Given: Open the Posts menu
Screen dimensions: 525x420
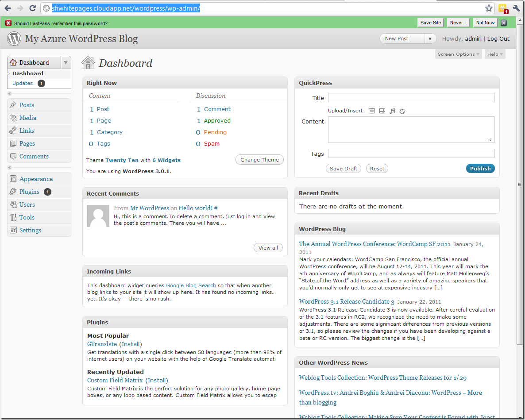Looking at the screenshot, I should [27, 105].
